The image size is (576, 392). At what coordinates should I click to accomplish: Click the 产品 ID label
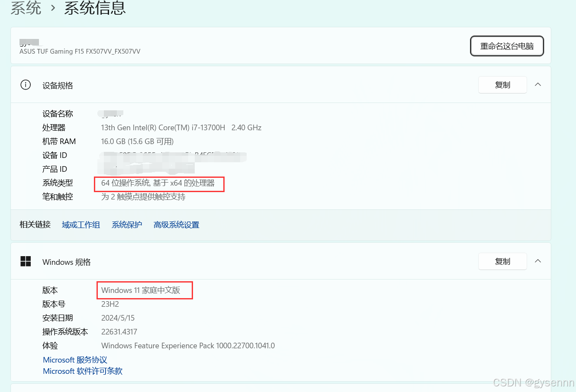tap(55, 169)
